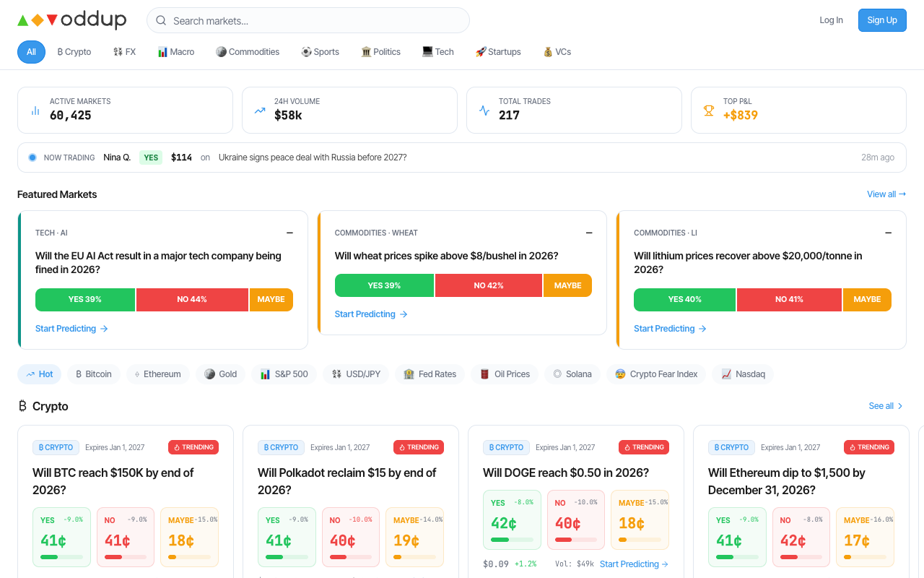Open the FX category tab

pos(124,52)
